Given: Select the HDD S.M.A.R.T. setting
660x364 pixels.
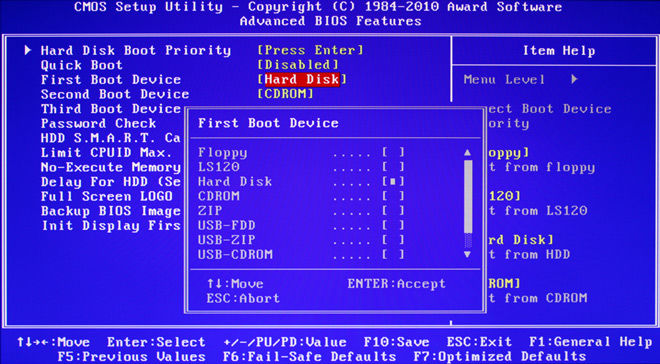Looking at the screenshot, I should click(x=111, y=138).
